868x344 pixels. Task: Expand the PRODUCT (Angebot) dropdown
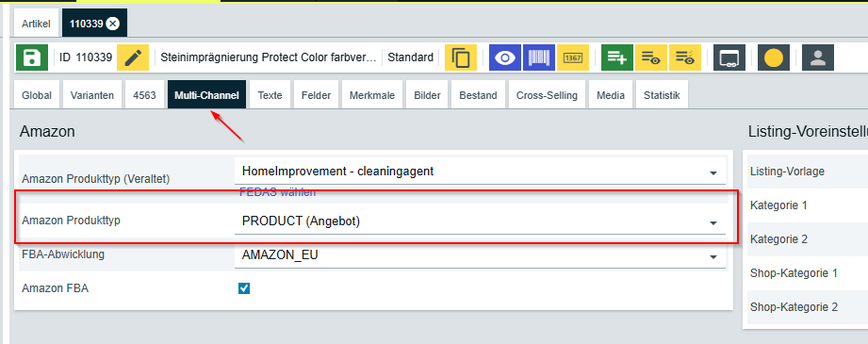point(480,221)
